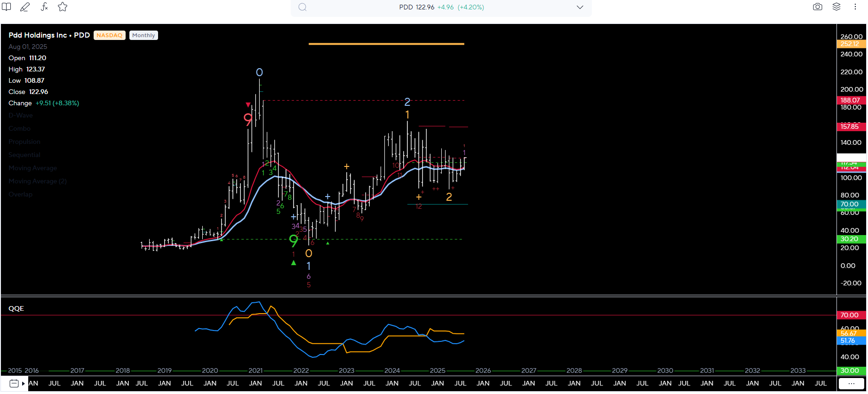This screenshot has width=868, height=394.
Task: Click the bottom-right ellipsis button
Action: pos(852,384)
